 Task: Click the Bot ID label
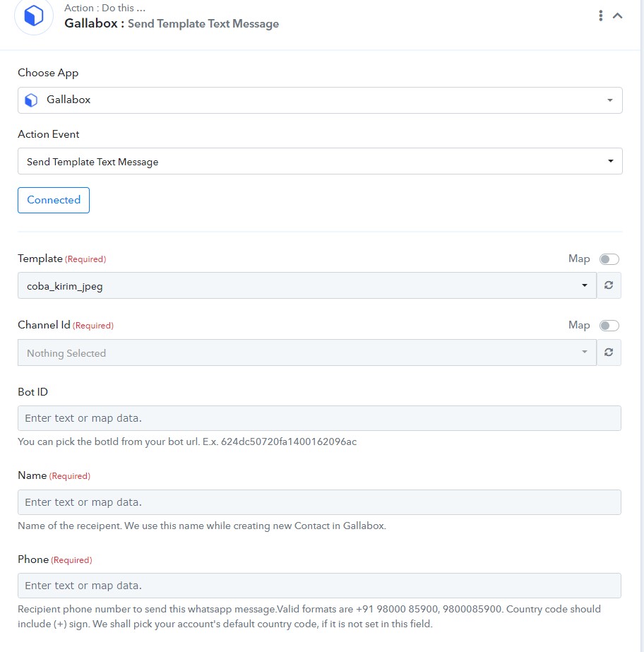pos(33,392)
